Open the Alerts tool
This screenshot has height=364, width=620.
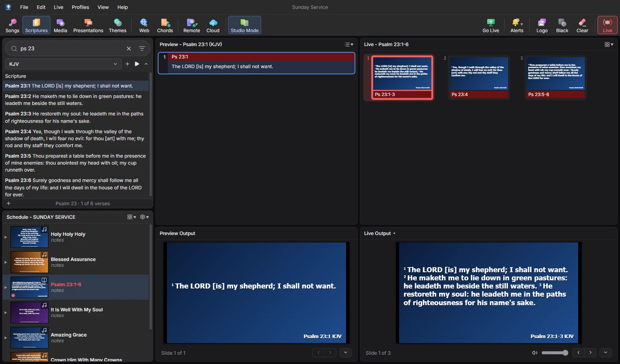click(517, 25)
